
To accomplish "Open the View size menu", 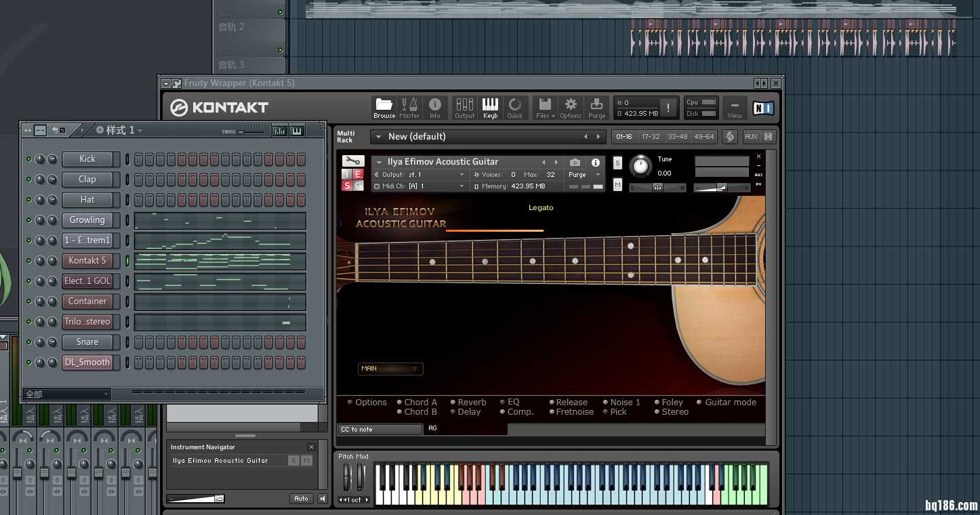I will pos(735,108).
